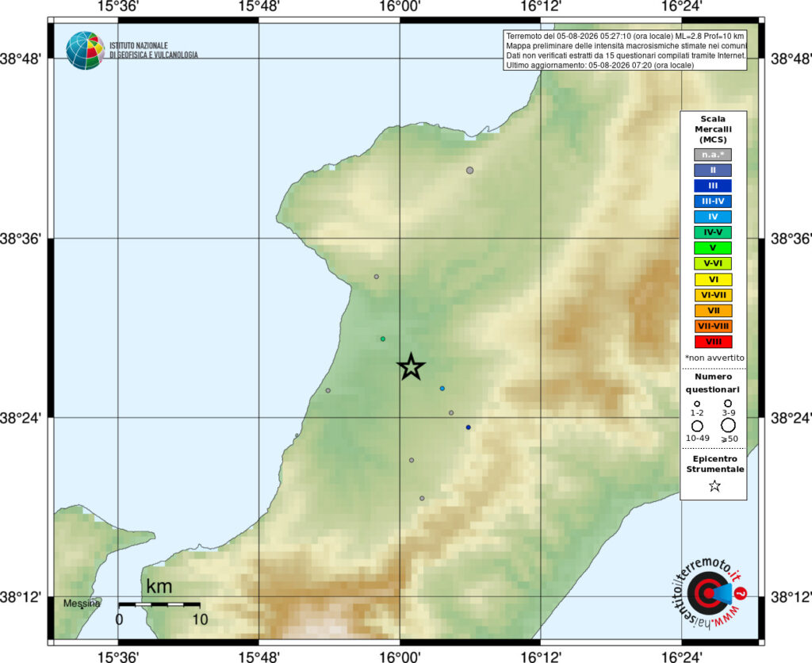
Task: Click the star symbol in the legend
Action: 714,486
